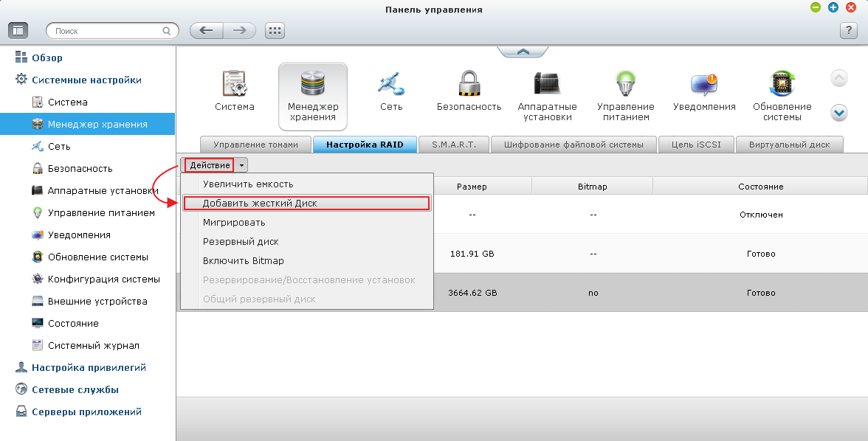Switch to the Настройка RAID tab

pos(365,145)
